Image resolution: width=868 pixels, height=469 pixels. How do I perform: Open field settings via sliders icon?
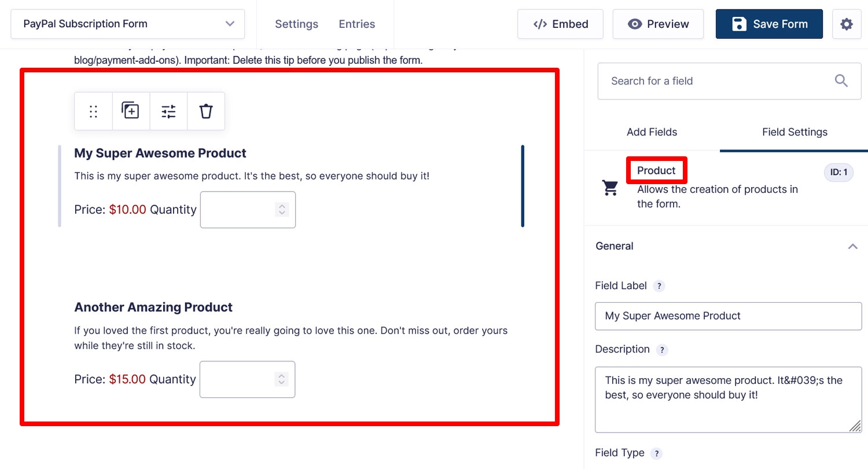point(168,111)
